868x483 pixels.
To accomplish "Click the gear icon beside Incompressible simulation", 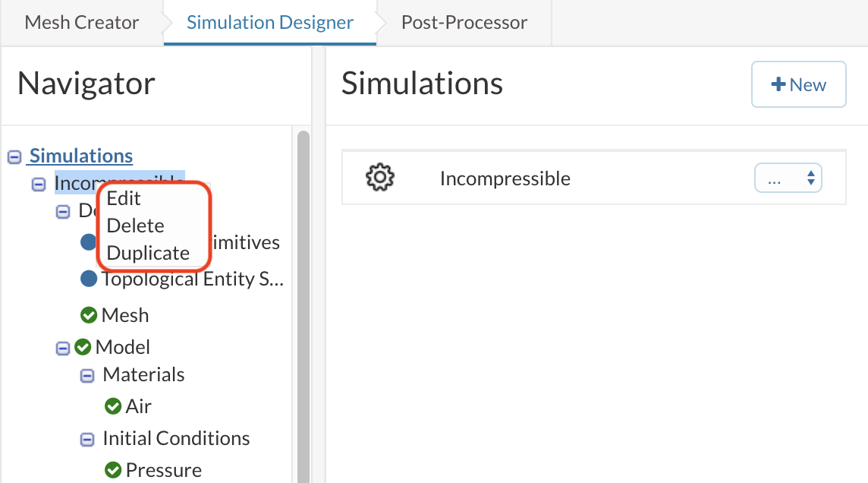I will [379, 178].
